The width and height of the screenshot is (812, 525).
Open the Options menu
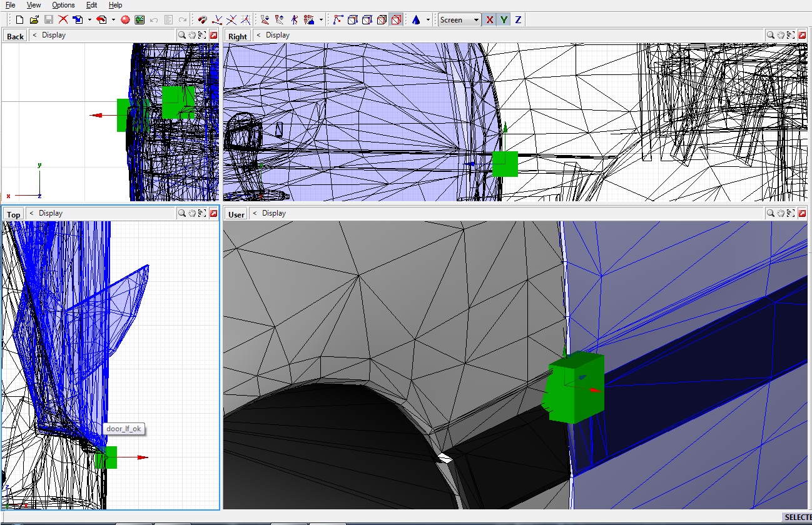(x=63, y=5)
